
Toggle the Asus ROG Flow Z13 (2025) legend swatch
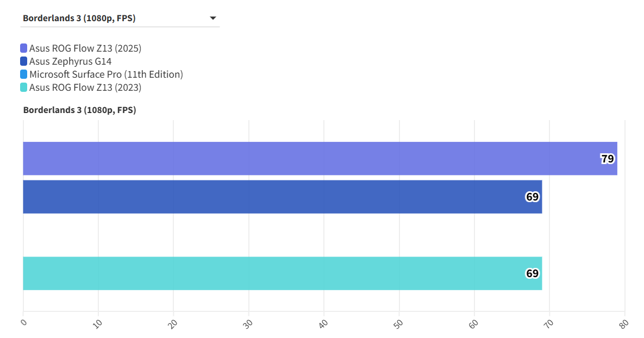(x=23, y=48)
